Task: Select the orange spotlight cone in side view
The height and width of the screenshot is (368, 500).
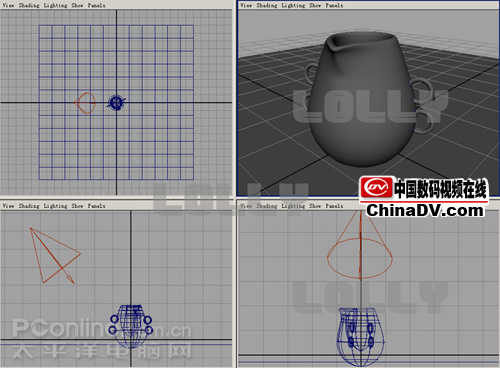Action: click(x=360, y=245)
